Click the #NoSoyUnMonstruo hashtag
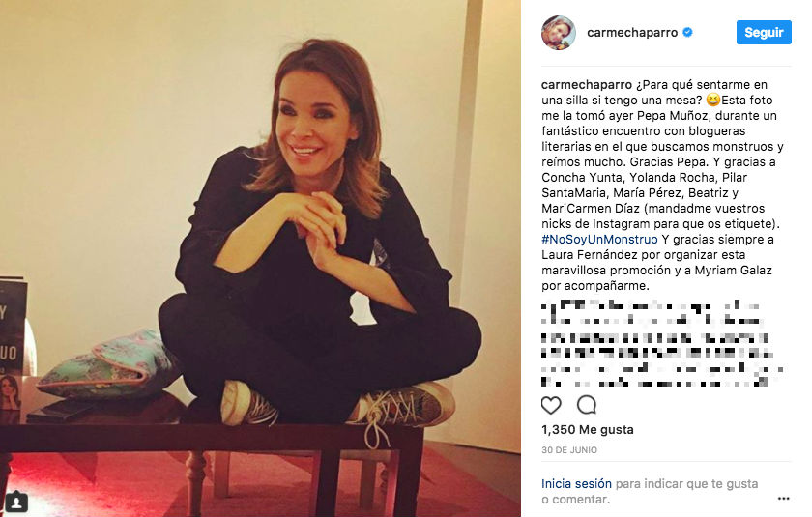 599,239
